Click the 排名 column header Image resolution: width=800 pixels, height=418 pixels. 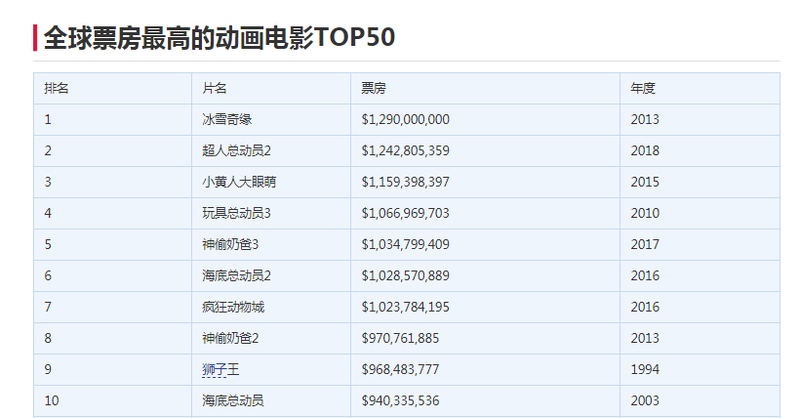point(56,88)
